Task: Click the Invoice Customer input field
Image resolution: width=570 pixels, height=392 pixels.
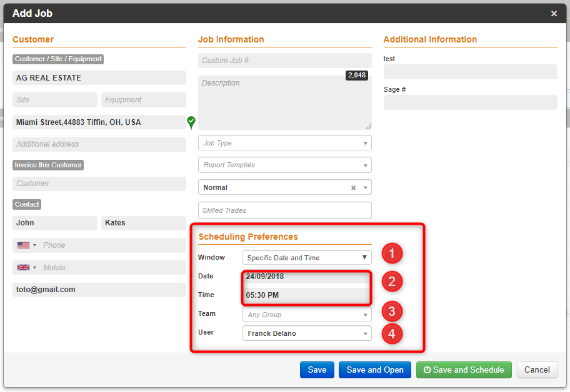Action: [x=99, y=184]
